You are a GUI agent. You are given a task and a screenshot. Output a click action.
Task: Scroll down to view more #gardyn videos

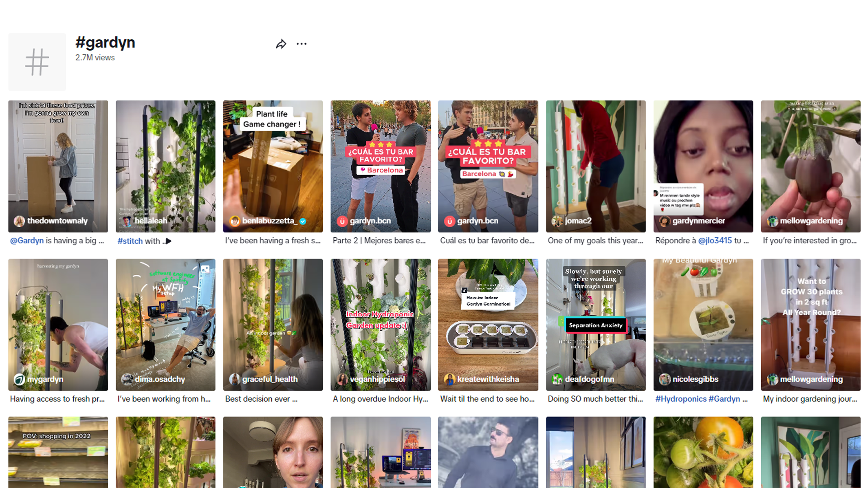[x=434, y=453]
